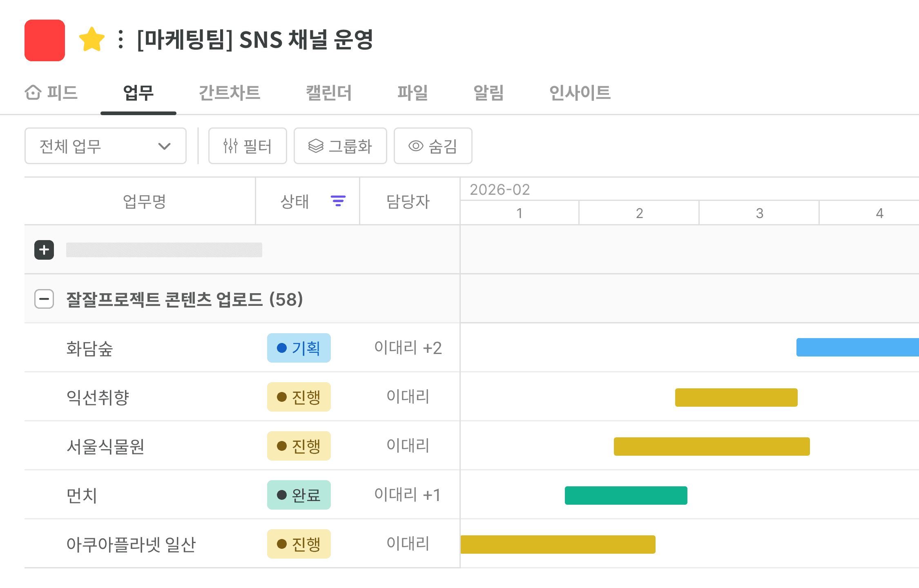Viewport: 919px width, 588px height.
Task: Click the home icon on the 피드 tab
Action: (x=33, y=92)
